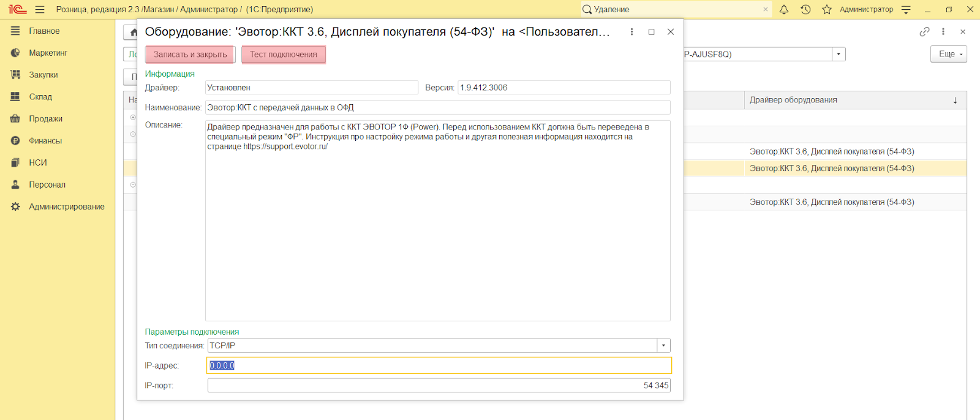Open settings lines icon near Администратор

[907, 9]
